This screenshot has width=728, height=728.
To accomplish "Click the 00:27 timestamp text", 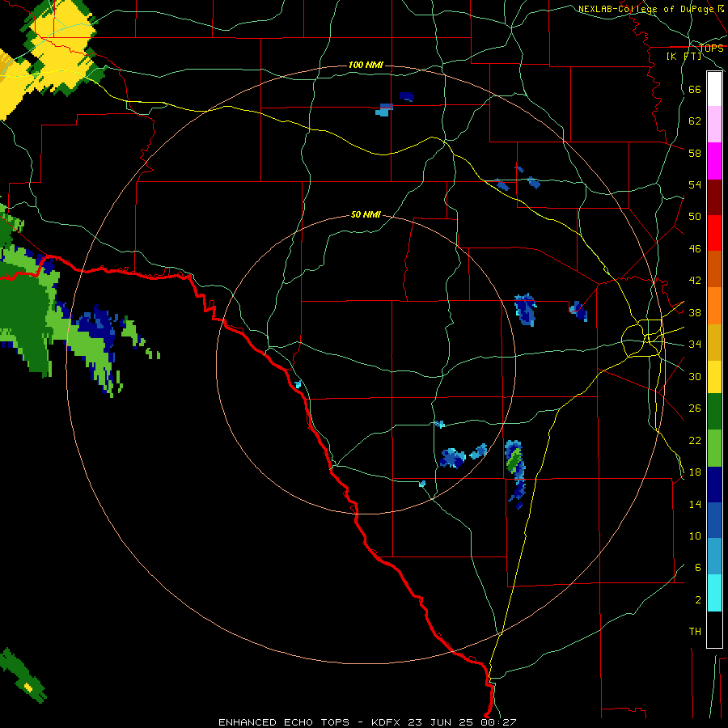I will click(498, 722).
